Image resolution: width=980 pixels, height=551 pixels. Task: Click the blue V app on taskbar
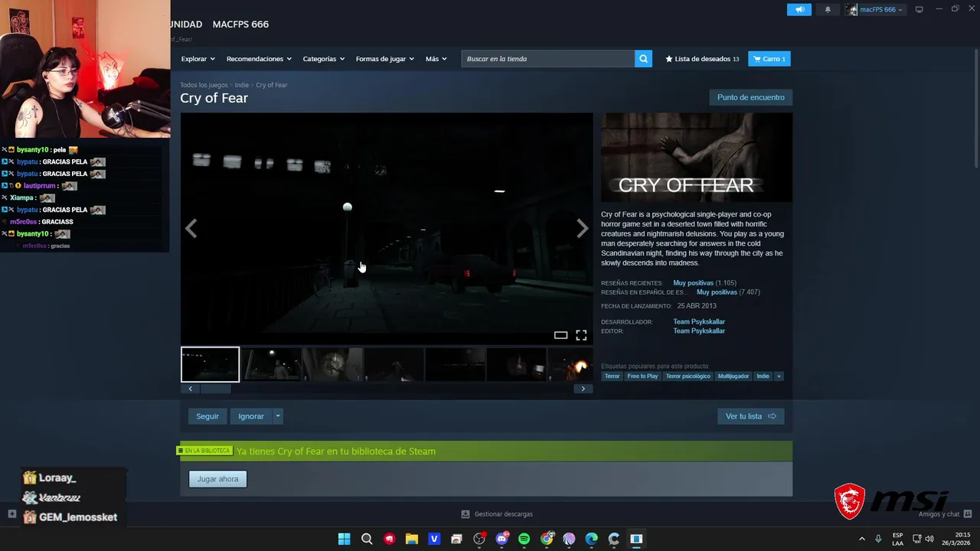pos(434,539)
